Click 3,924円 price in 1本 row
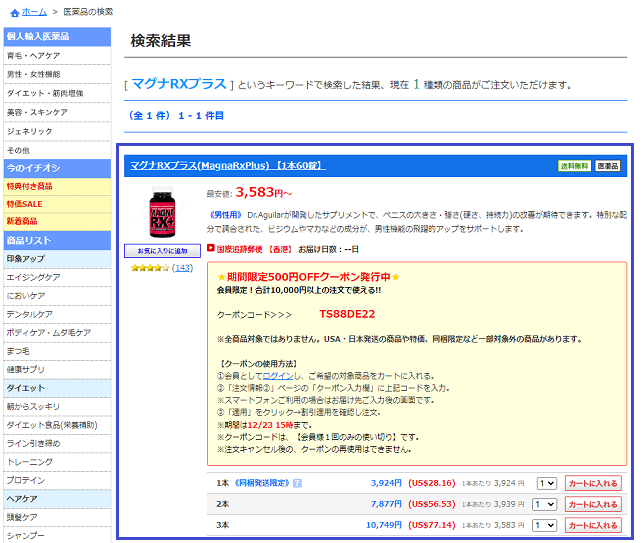This screenshot has width=640, height=543. point(386,483)
